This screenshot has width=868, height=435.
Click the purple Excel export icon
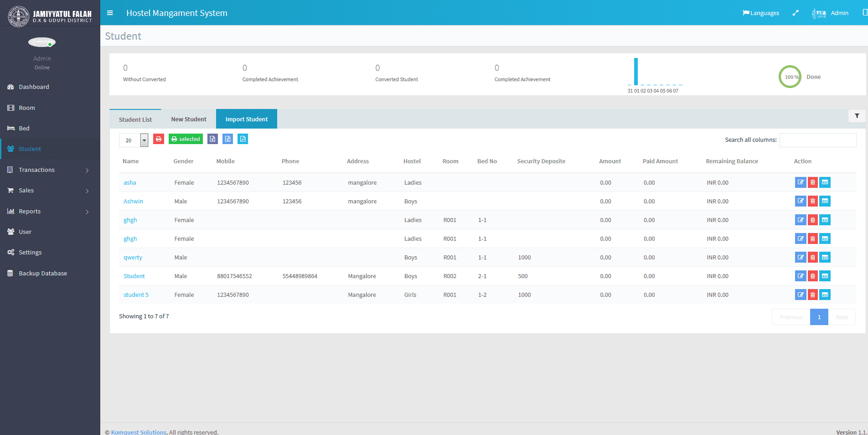coord(212,139)
